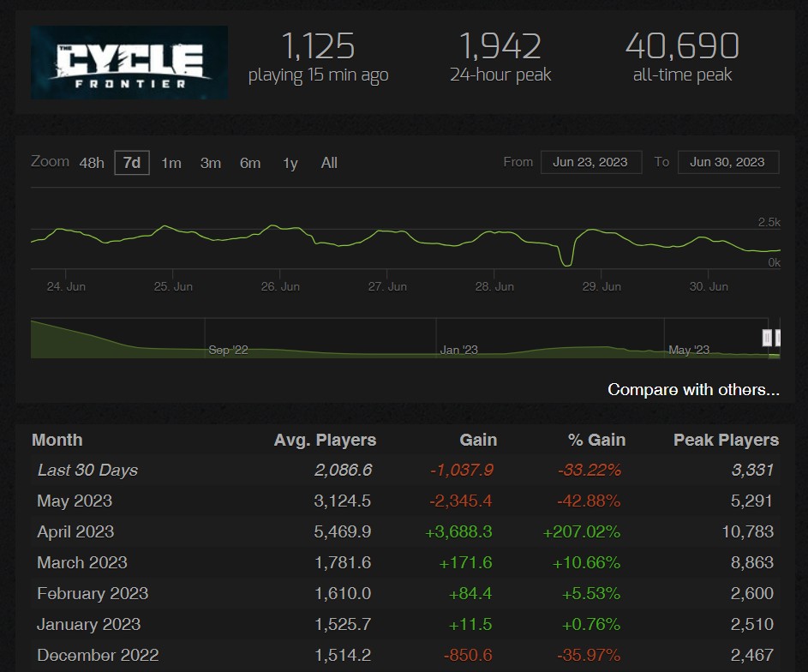This screenshot has width=808, height=672.
Task: Click the Avg. Players column header
Action: click(x=325, y=440)
